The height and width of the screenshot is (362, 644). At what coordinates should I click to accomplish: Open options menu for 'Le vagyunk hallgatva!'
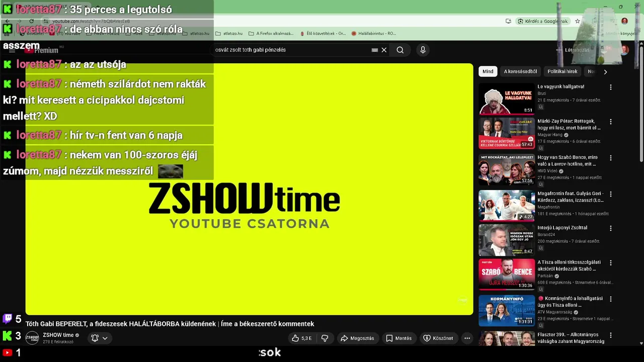point(611,87)
